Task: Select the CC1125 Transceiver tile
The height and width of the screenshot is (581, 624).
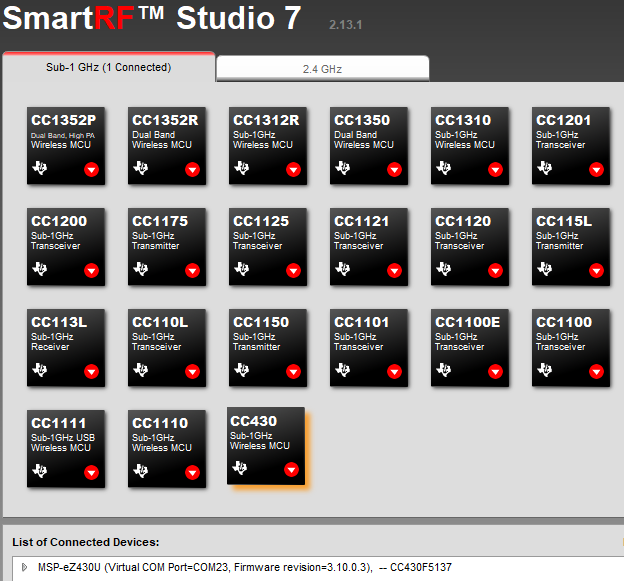Action: coord(268,247)
